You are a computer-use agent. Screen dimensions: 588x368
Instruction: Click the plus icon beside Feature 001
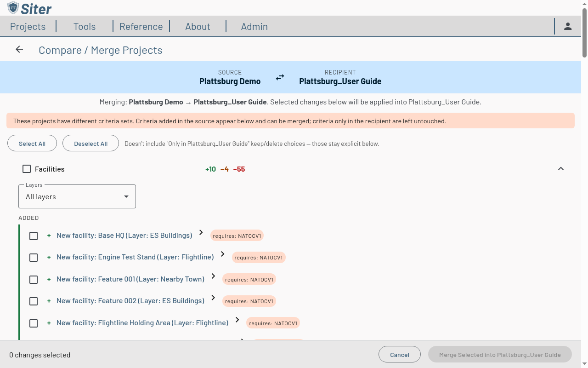click(x=49, y=279)
